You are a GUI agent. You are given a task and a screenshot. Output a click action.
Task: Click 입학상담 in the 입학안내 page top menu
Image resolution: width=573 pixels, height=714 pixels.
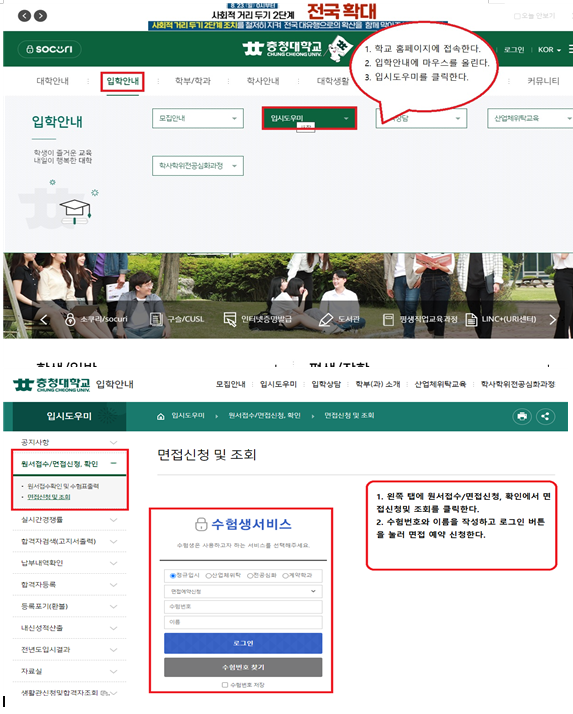pos(326,384)
